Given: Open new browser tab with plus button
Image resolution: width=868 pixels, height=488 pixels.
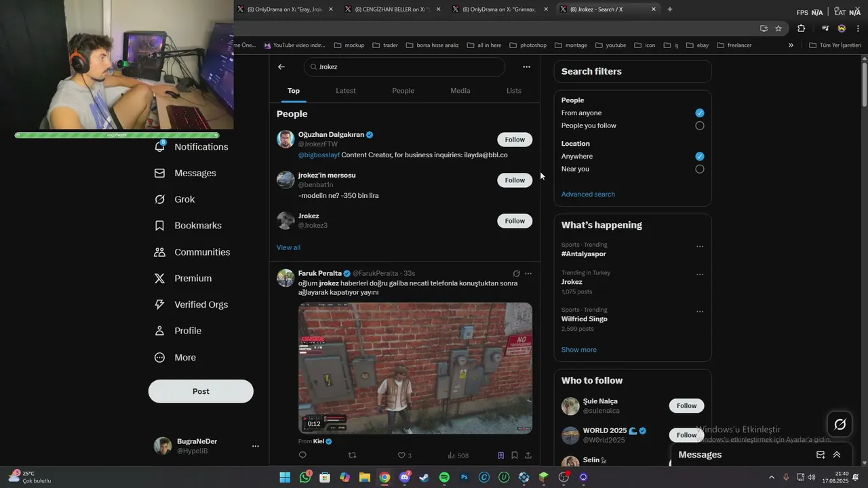Looking at the screenshot, I should (670, 9).
